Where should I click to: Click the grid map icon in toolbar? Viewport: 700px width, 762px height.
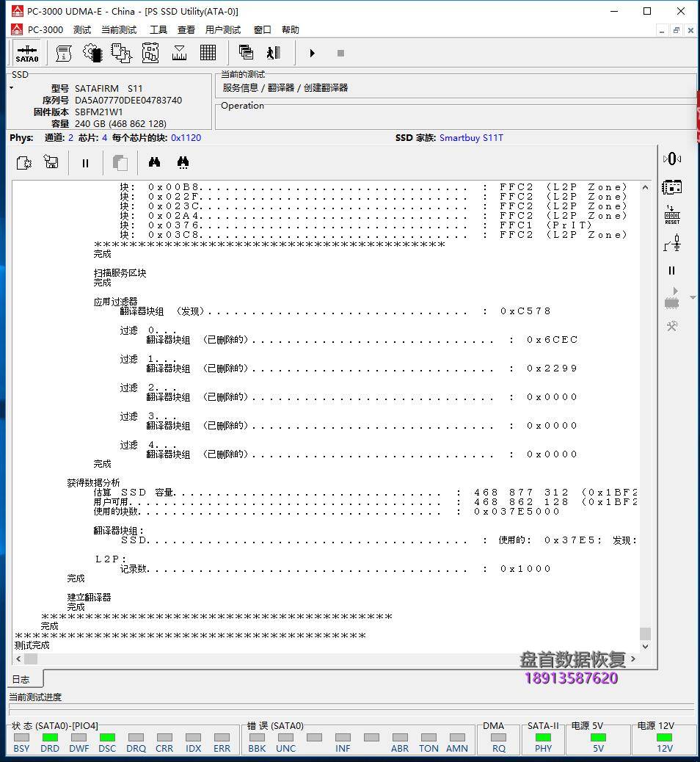208,53
